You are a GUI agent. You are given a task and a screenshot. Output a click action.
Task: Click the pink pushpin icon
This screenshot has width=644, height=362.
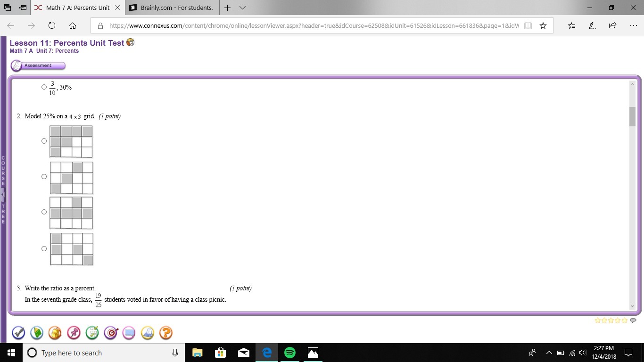click(x=74, y=333)
